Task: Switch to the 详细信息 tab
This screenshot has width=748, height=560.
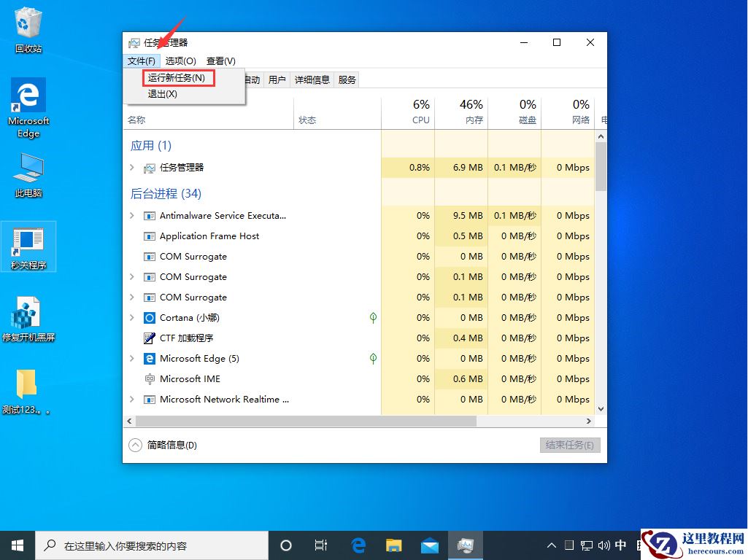Action: [312, 80]
